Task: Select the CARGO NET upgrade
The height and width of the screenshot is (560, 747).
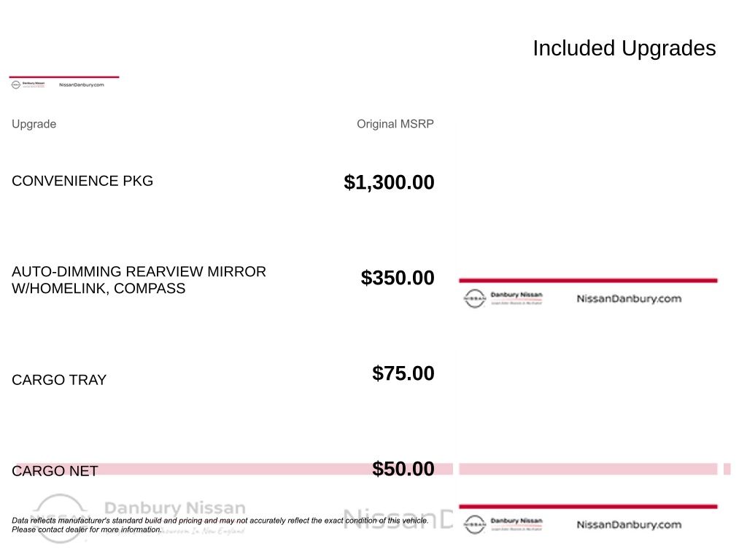Action: 55,471
